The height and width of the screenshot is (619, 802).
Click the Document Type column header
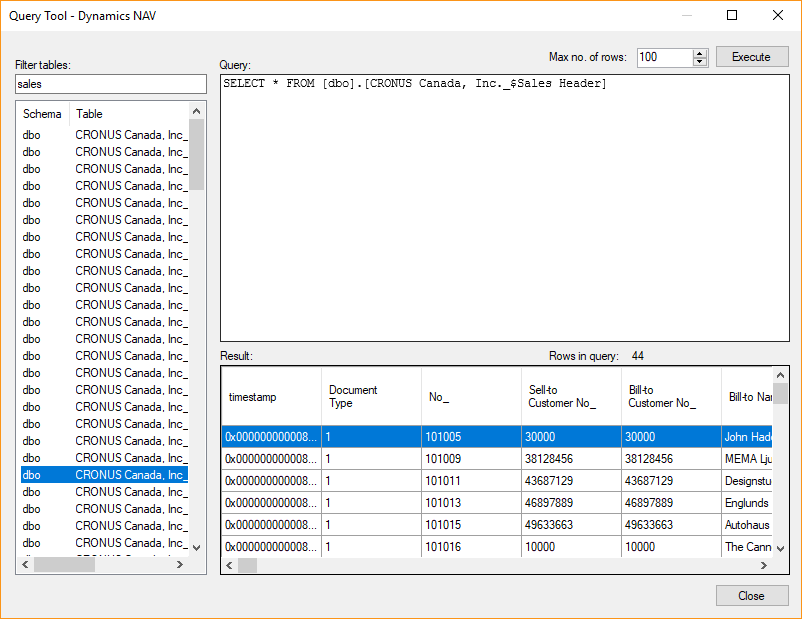[x=372, y=396]
